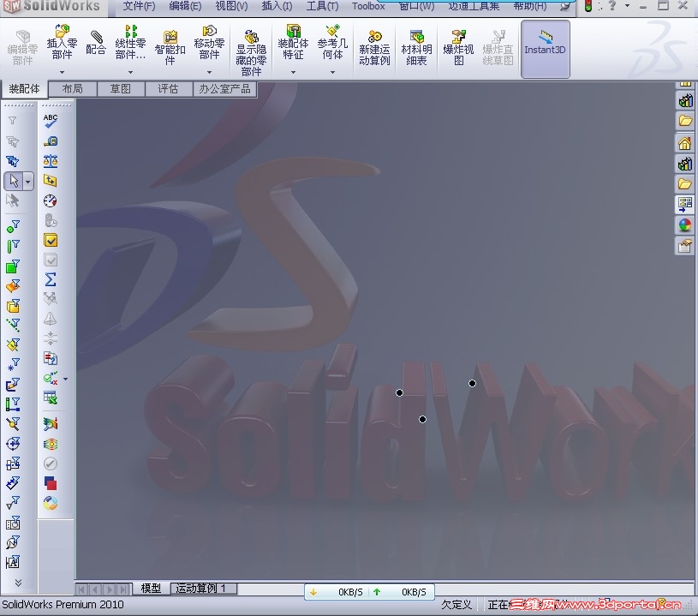Click 材料明细表 bill of materials icon
698x616 pixels.
tap(416, 48)
